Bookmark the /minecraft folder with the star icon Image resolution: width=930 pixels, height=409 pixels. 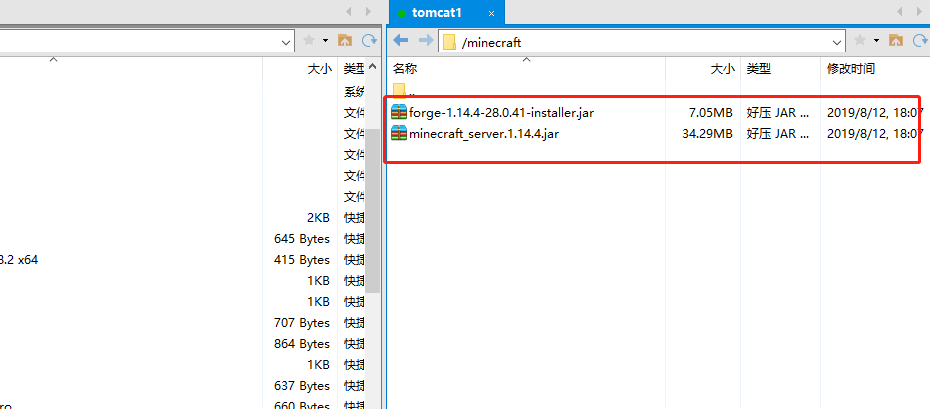859,40
